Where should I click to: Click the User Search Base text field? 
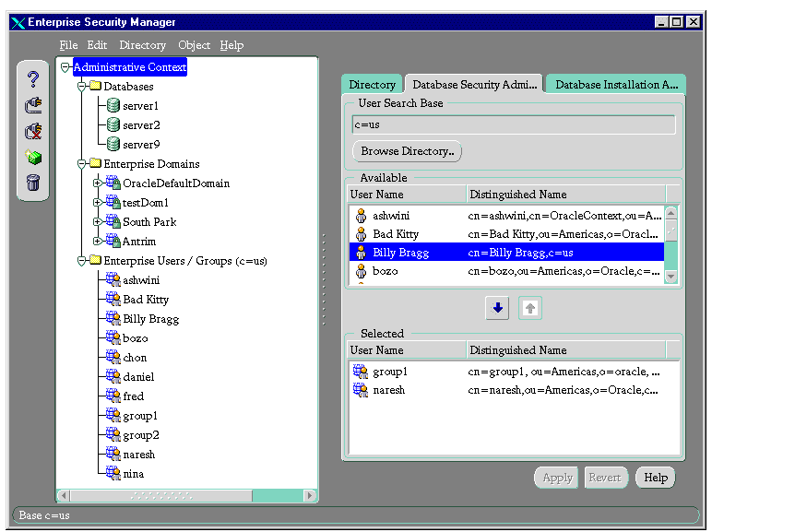click(x=513, y=124)
